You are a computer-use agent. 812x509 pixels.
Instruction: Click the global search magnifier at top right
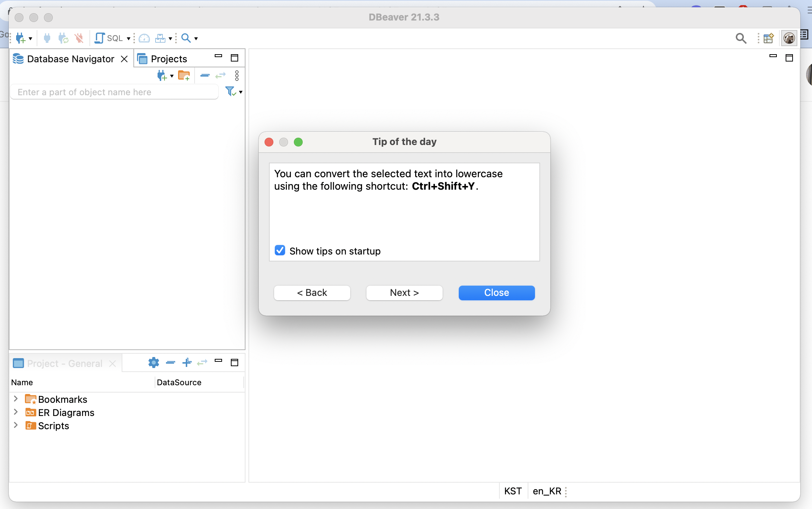(741, 38)
